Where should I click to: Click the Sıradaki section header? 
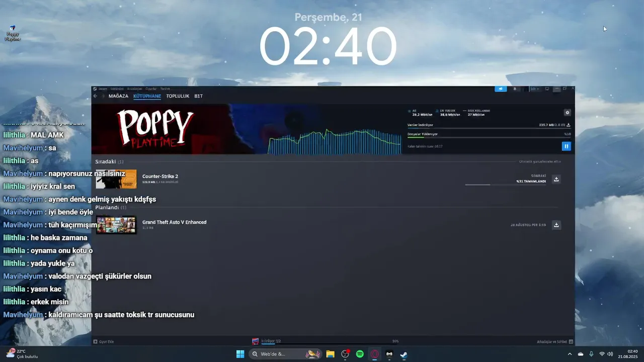(109, 161)
